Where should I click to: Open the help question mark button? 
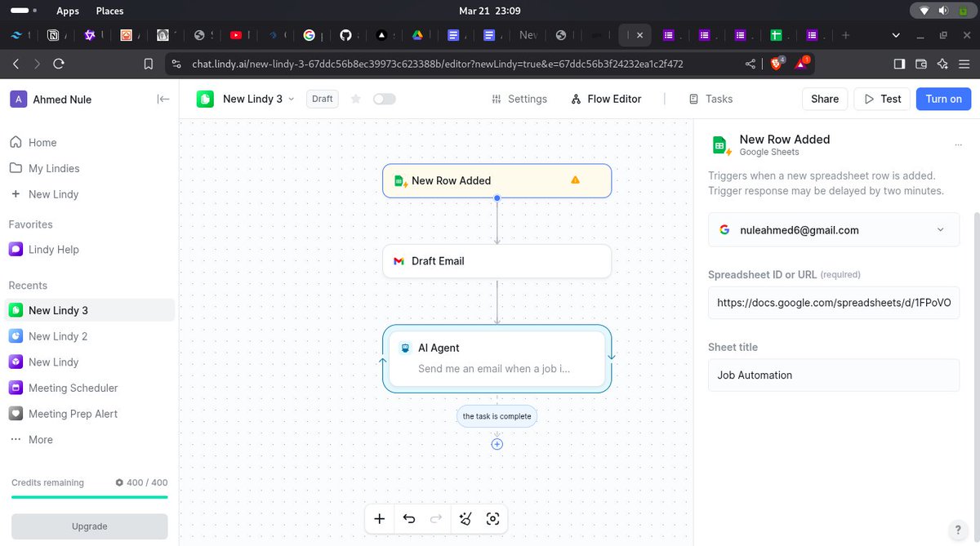click(958, 530)
